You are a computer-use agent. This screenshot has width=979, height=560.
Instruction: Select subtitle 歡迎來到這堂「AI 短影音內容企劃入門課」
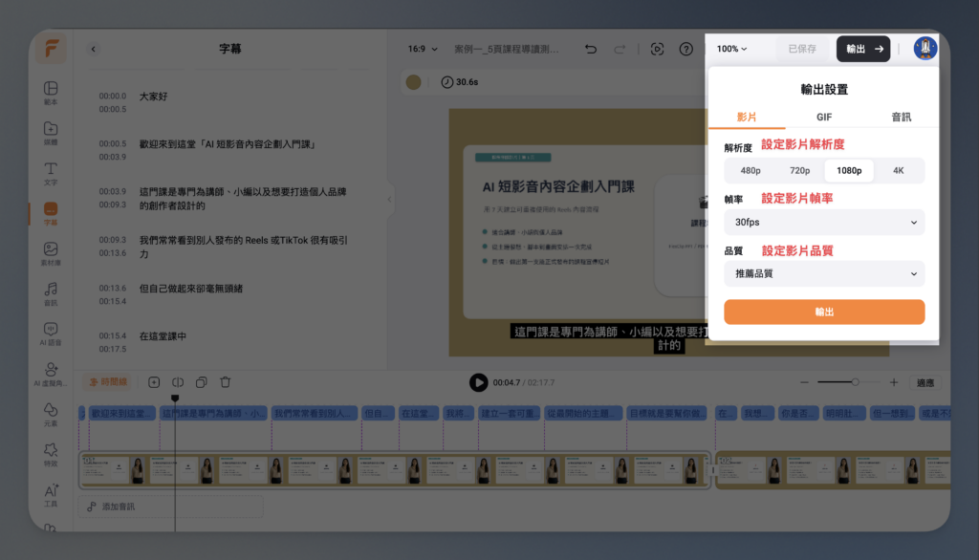click(x=228, y=144)
